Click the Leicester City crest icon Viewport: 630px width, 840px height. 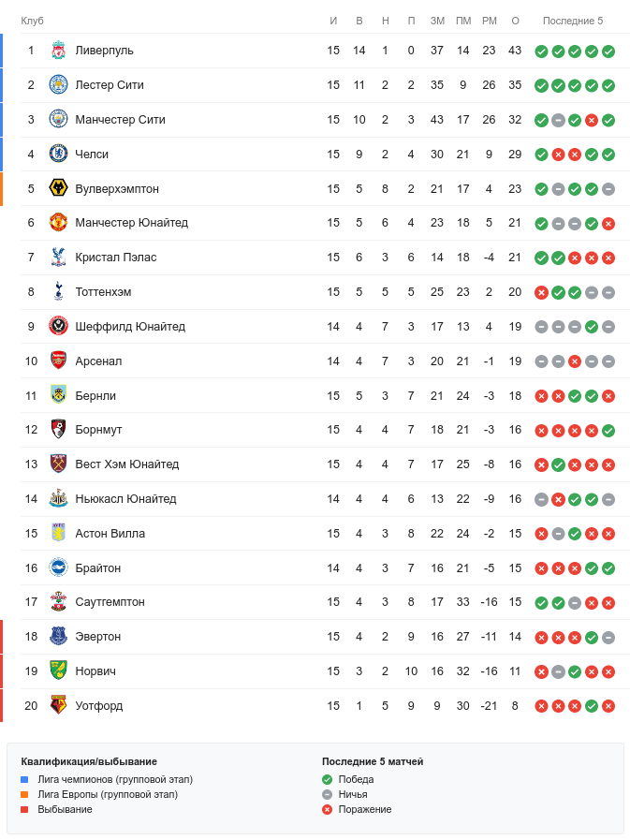coord(58,85)
